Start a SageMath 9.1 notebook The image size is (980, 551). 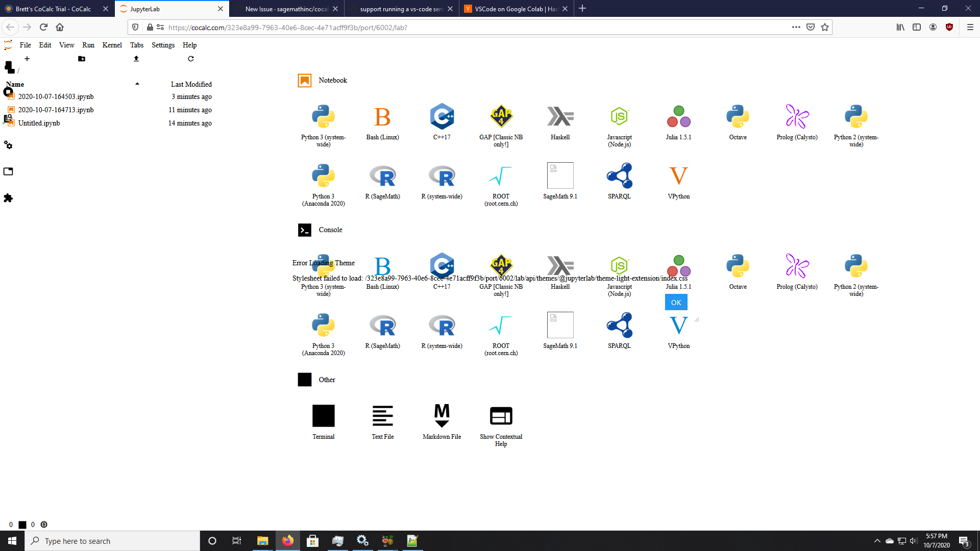pyautogui.click(x=560, y=176)
